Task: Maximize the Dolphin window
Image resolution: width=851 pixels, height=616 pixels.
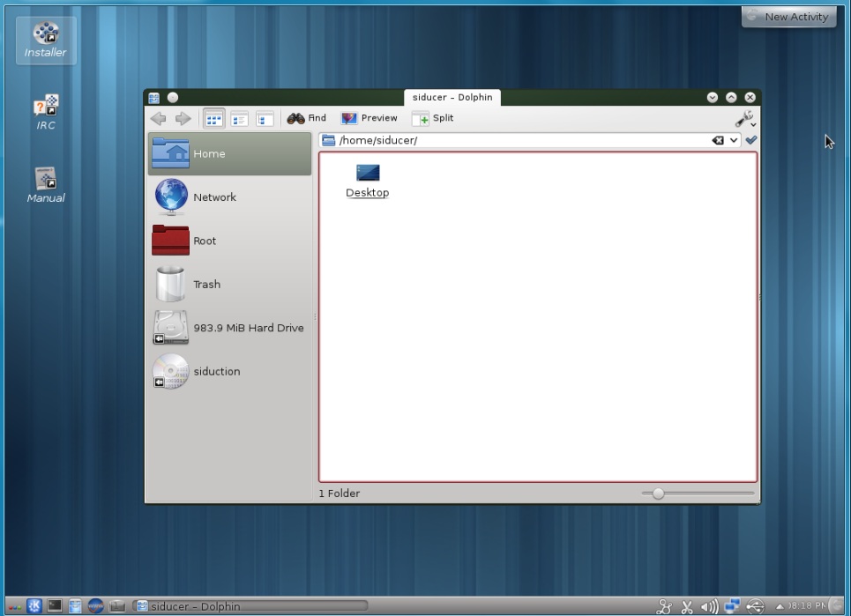Action: tap(732, 98)
